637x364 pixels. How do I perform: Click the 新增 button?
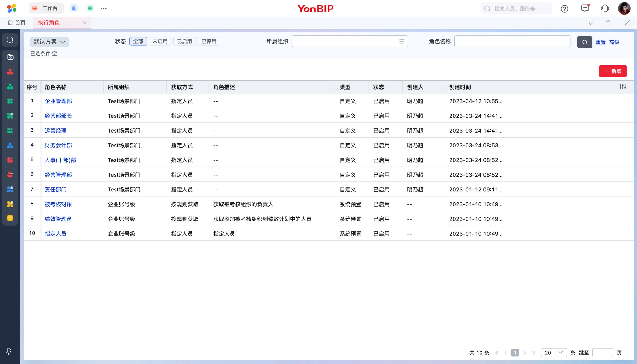coord(613,71)
